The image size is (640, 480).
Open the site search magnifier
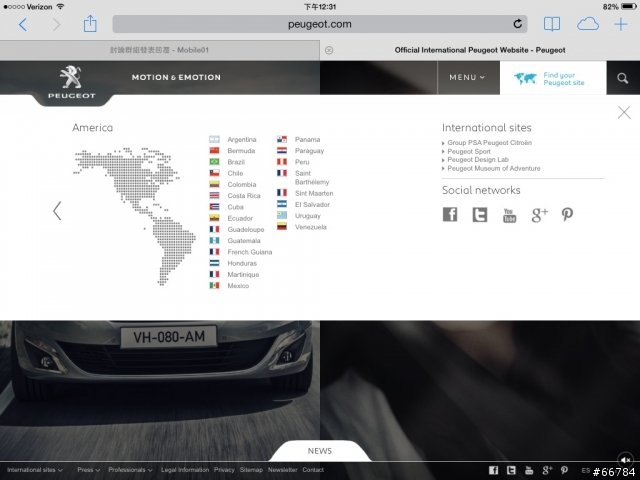pos(622,78)
